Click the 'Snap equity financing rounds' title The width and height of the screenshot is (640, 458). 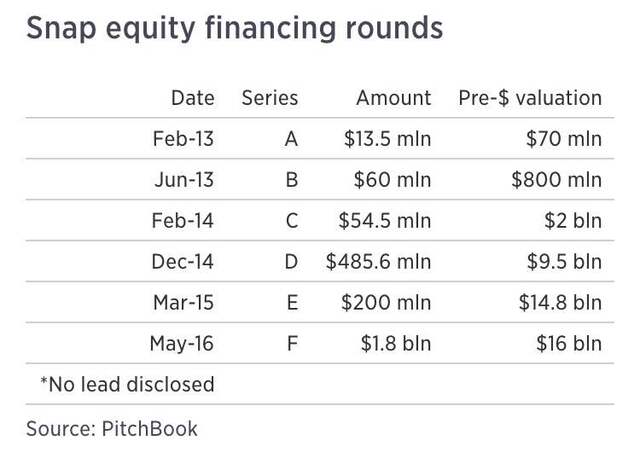click(234, 29)
